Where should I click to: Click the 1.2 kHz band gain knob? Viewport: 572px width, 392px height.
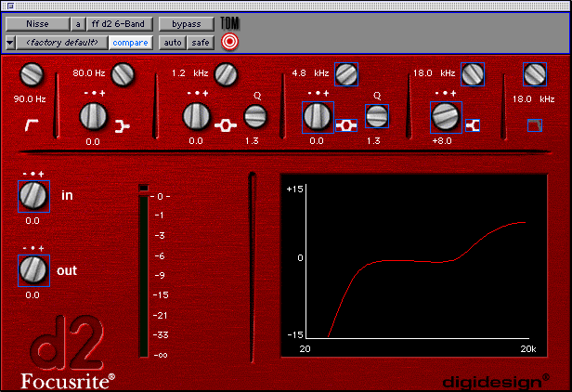[x=196, y=117]
